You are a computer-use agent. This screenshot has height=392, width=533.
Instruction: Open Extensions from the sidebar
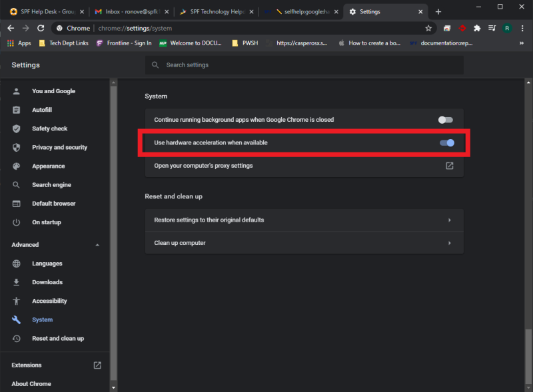tap(27, 365)
